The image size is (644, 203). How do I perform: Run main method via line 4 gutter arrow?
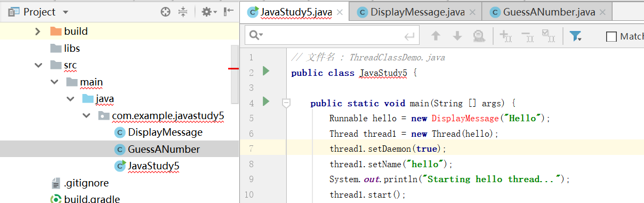pyautogui.click(x=266, y=101)
